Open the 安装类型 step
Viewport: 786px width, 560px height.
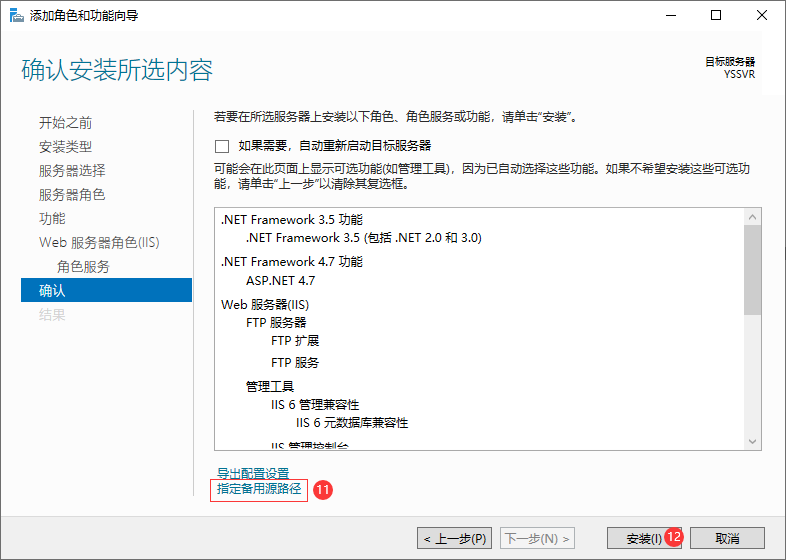pyautogui.click(x=65, y=147)
